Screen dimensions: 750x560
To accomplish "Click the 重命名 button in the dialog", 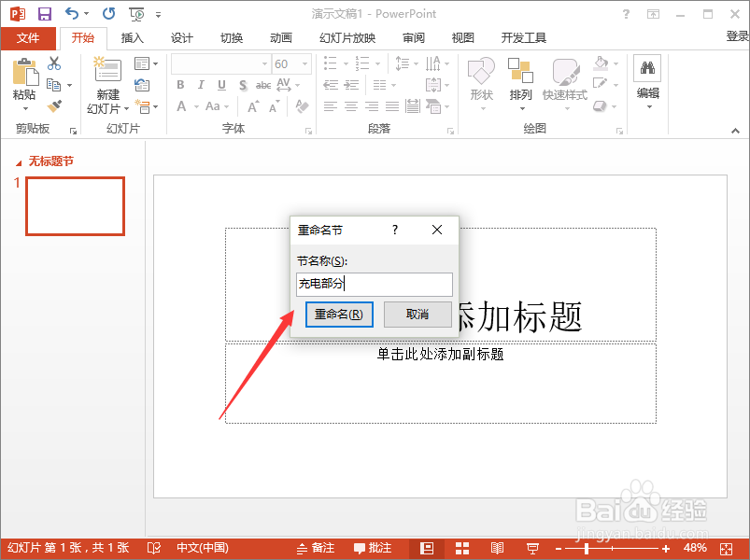I will [x=338, y=315].
